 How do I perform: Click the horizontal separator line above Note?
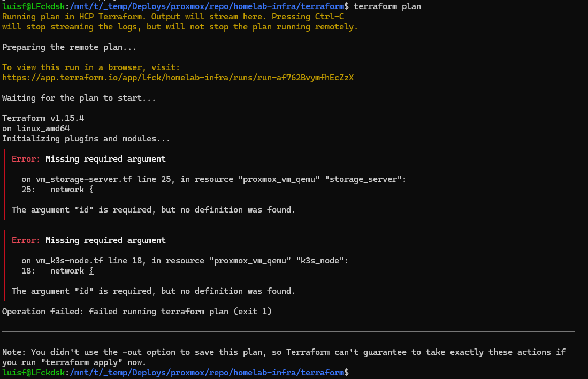pyautogui.click(x=288, y=332)
